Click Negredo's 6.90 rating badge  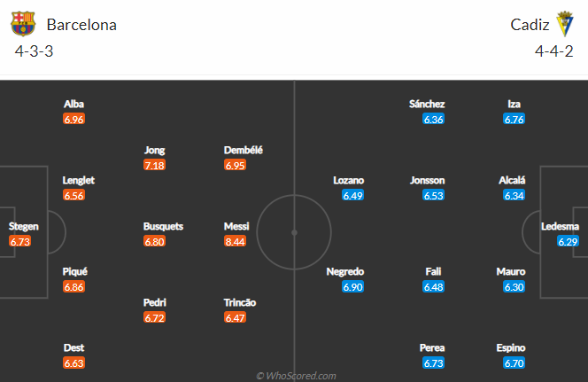click(352, 287)
